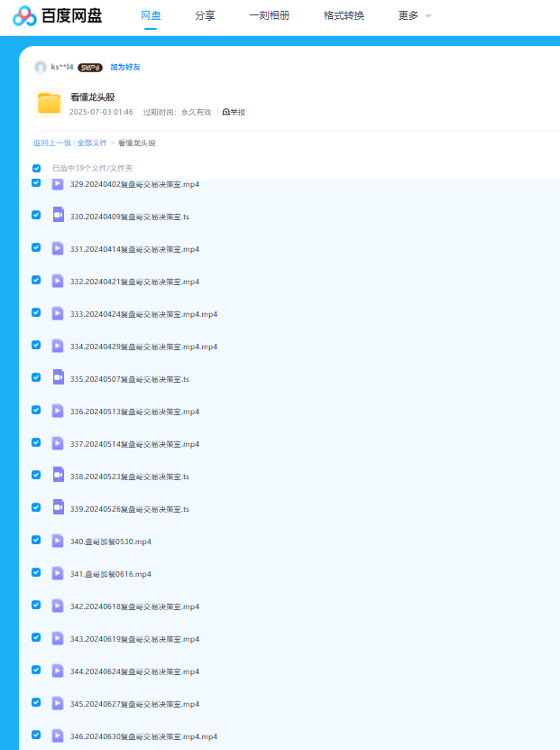Open the 格式转换 tab
The image size is (560, 750).
coord(344,16)
